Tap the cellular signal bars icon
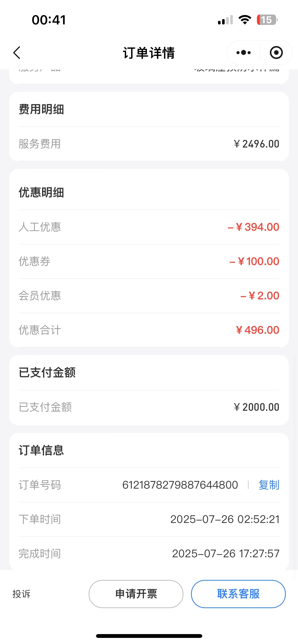The height and width of the screenshot is (644, 298). (x=225, y=20)
